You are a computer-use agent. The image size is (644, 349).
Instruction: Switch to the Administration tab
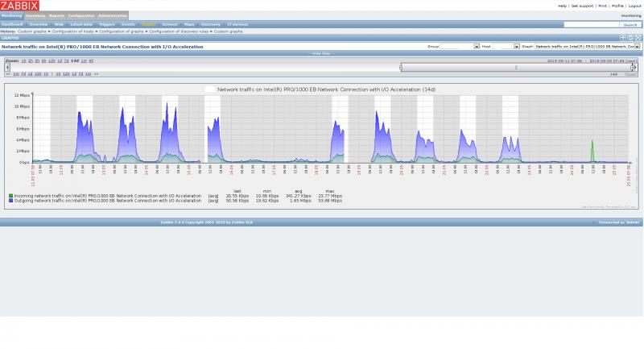click(112, 15)
